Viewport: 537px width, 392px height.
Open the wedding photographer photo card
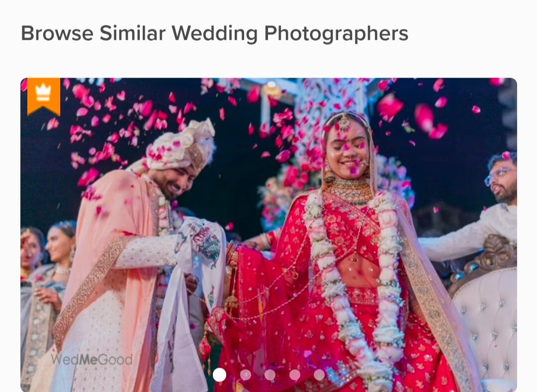click(268, 235)
